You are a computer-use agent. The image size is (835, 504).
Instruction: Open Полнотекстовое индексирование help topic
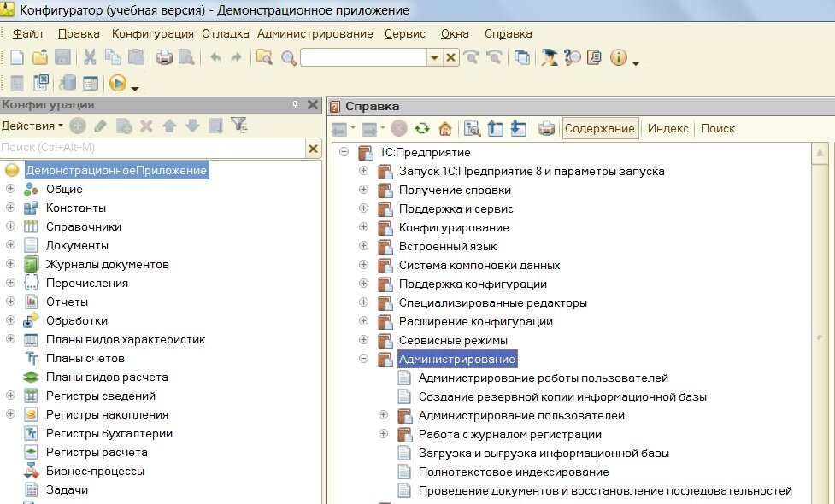514,472
